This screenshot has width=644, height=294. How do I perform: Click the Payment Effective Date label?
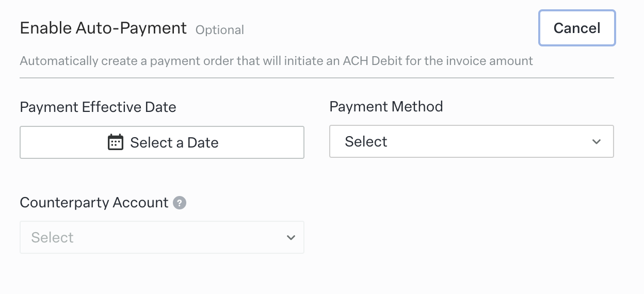(98, 107)
